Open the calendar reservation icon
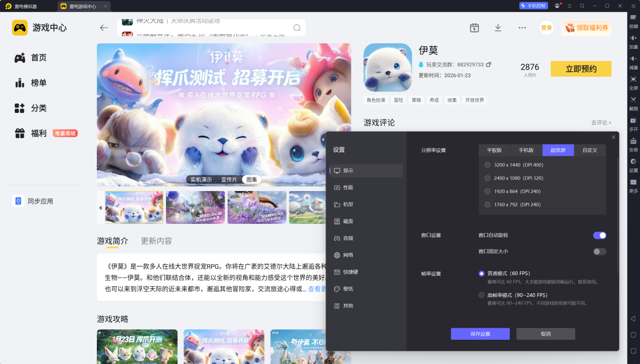640x364 pixels. tap(474, 28)
